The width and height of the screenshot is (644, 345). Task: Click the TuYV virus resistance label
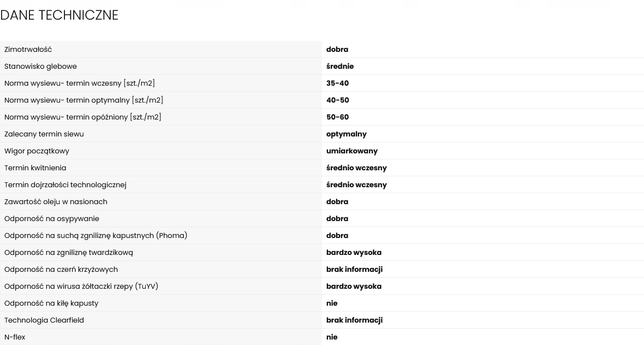81,287
